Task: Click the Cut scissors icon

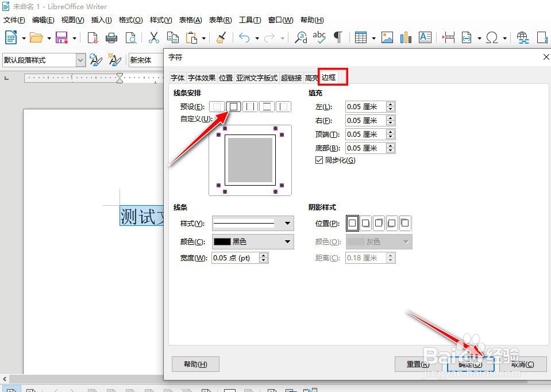Action: tap(154, 37)
